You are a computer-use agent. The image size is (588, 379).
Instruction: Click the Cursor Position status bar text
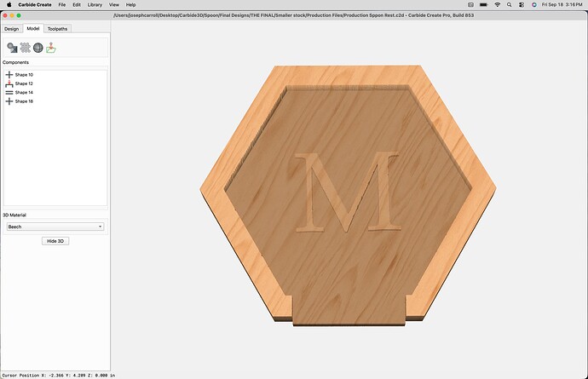click(59, 376)
